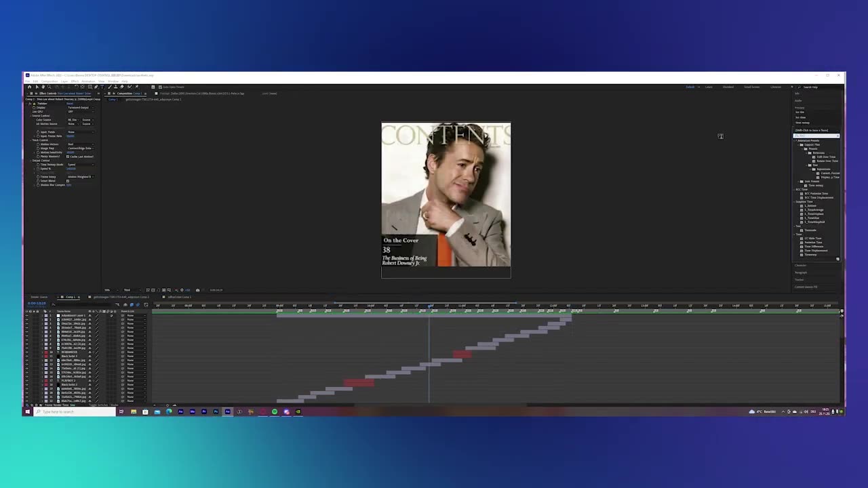Open Parent dropdown for layer 1
Image resolution: width=868 pixels, height=488 pixels.
[136, 316]
